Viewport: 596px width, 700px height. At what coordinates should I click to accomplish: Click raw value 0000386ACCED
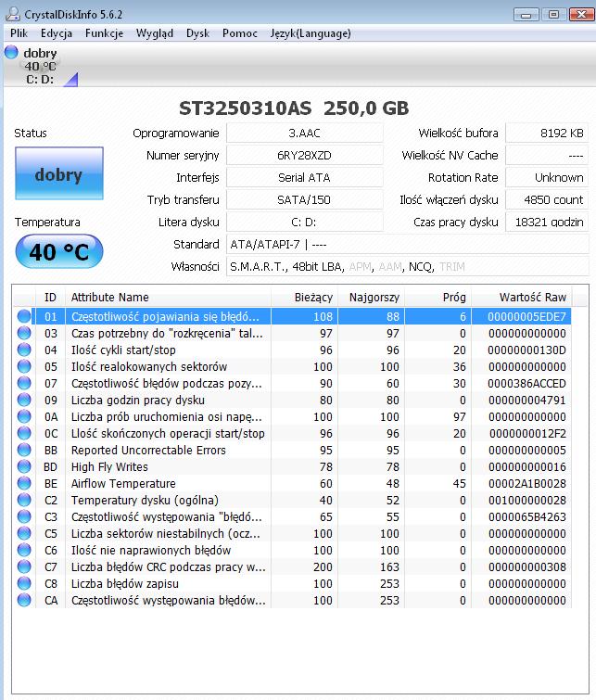526,384
